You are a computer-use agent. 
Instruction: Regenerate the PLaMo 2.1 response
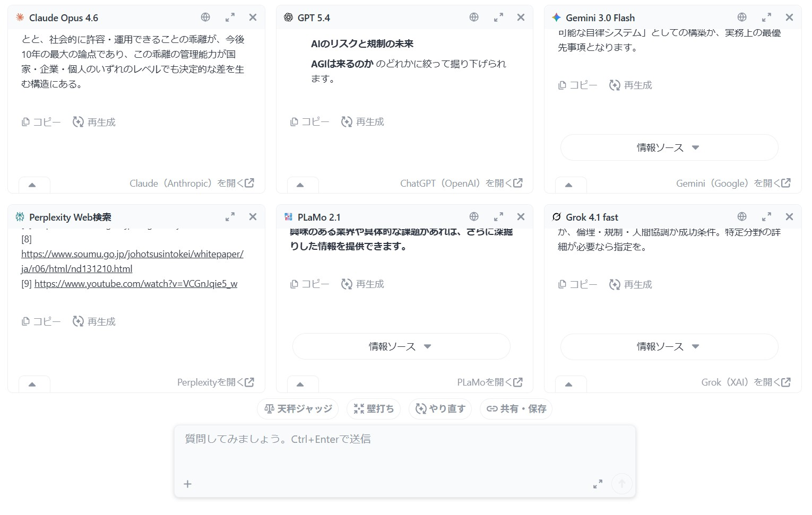click(x=362, y=284)
